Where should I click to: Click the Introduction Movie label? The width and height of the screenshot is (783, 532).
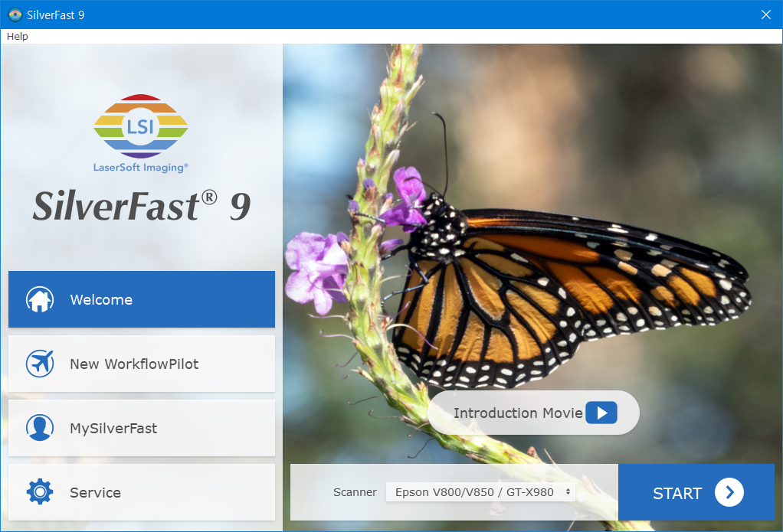pos(518,413)
